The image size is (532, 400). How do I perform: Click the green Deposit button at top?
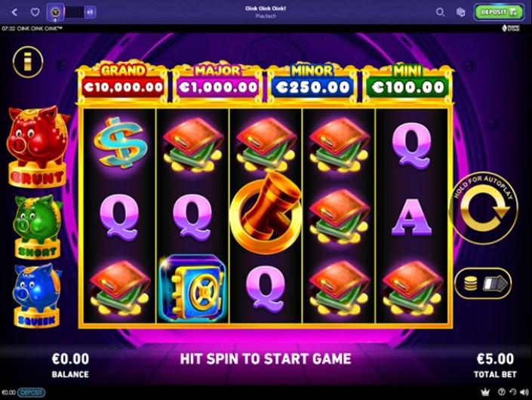tap(499, 12)
